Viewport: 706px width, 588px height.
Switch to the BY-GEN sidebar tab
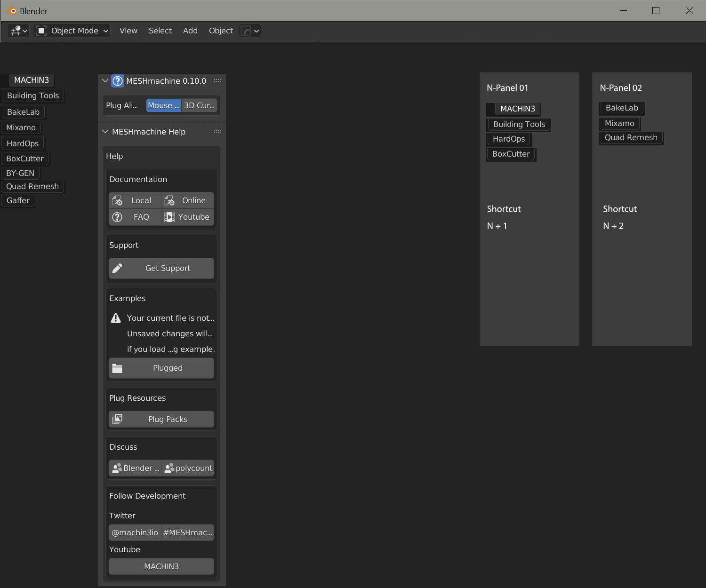click(x=20, y=173)
